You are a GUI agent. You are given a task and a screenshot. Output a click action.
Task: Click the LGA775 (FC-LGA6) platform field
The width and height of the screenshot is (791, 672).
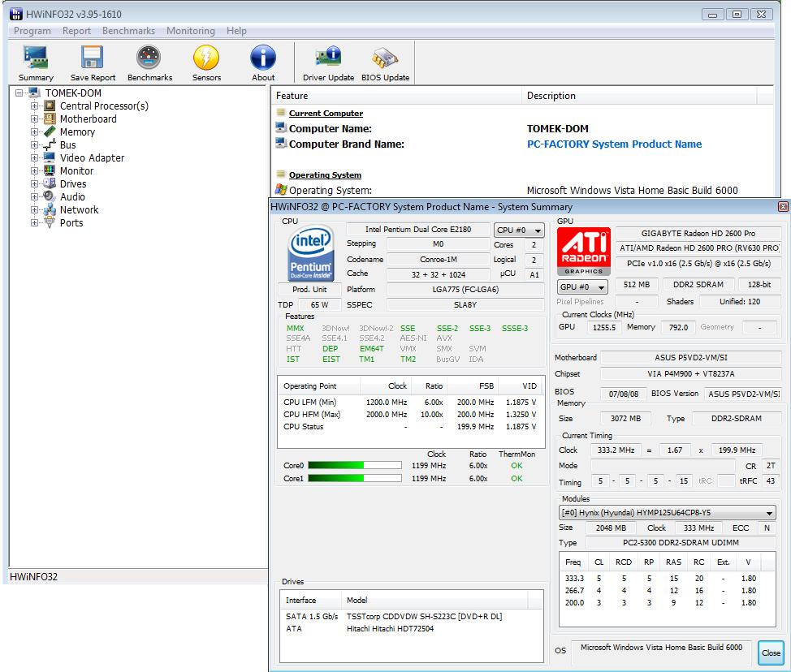click(465, 290)
